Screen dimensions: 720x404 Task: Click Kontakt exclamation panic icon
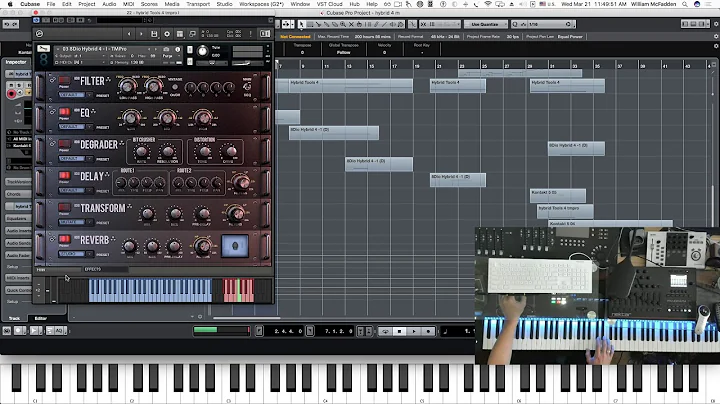pos(250,34)
